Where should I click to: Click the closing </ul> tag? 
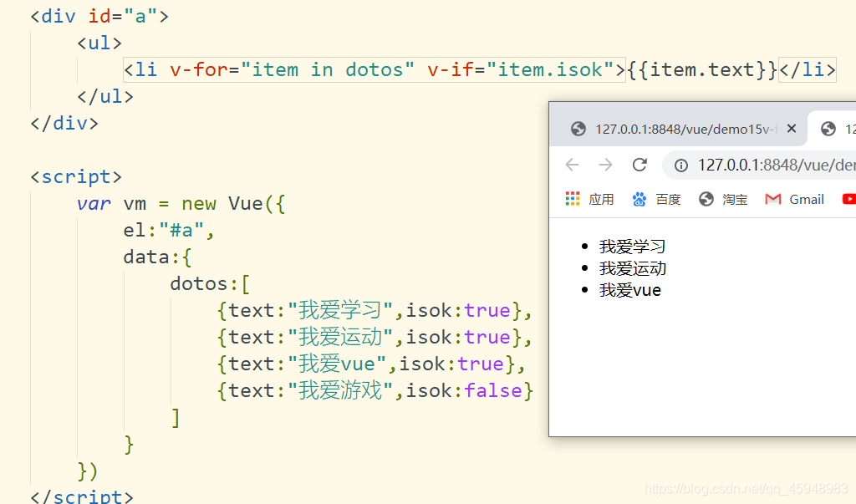[105, 97]
